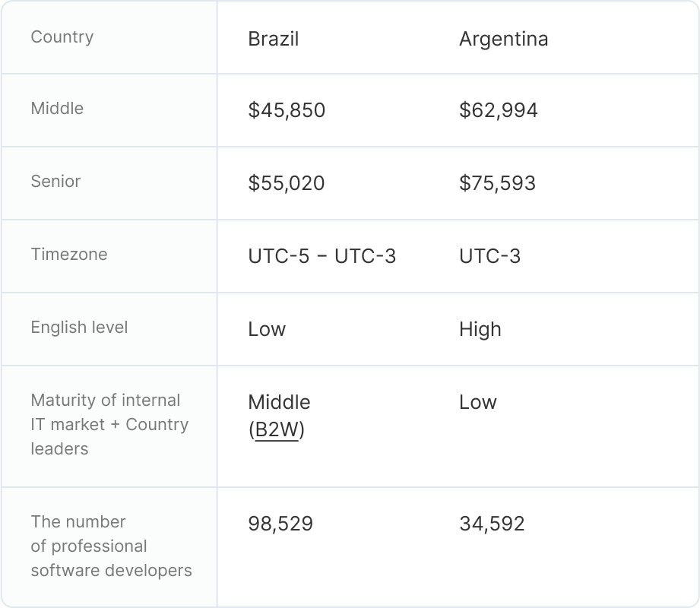Click Brazil's Middle salary $45,850
Image resolution: width=700 pixels, height=608 pixels.
tap(287, 110)
